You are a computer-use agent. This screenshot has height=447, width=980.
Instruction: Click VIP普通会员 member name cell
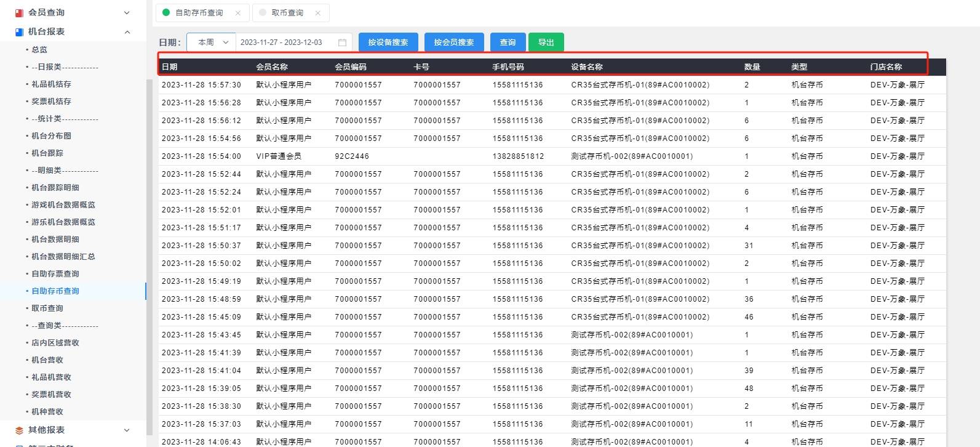(x=279, y=156)
